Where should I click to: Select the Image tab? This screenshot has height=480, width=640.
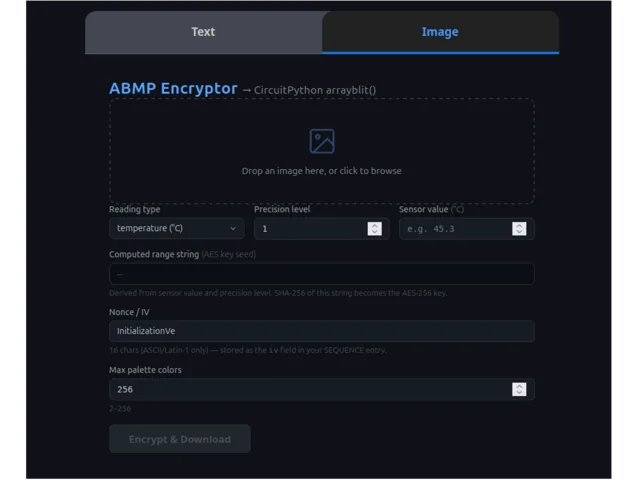click(440, 32)
